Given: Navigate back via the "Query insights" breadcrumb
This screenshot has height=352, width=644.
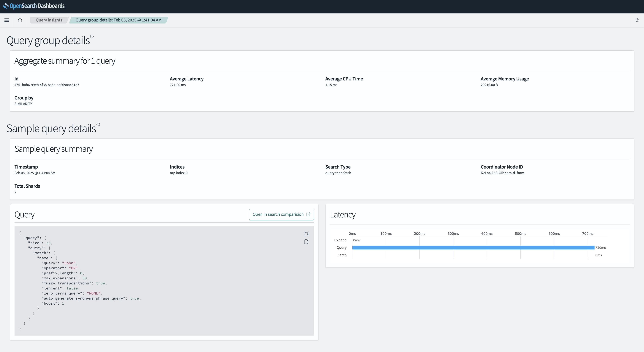Looking at the screenshot, I should tap(48, 20).
